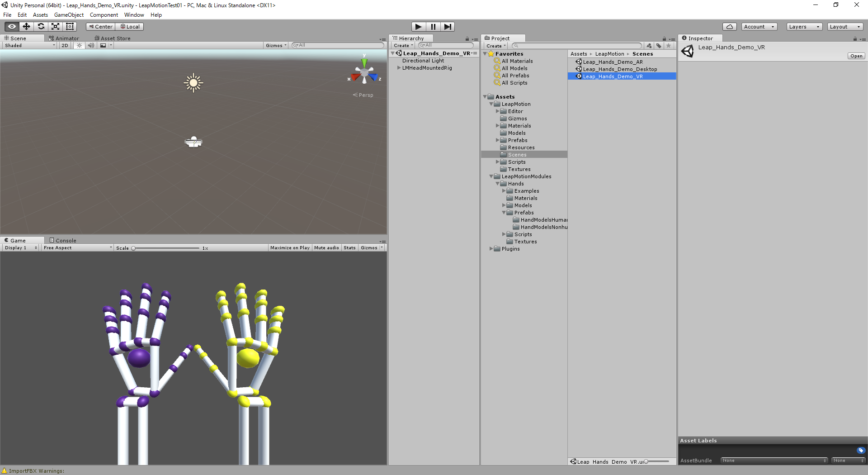Open the Layout dropdown
The height and width of the screenshot is (475, 868).
844,26
